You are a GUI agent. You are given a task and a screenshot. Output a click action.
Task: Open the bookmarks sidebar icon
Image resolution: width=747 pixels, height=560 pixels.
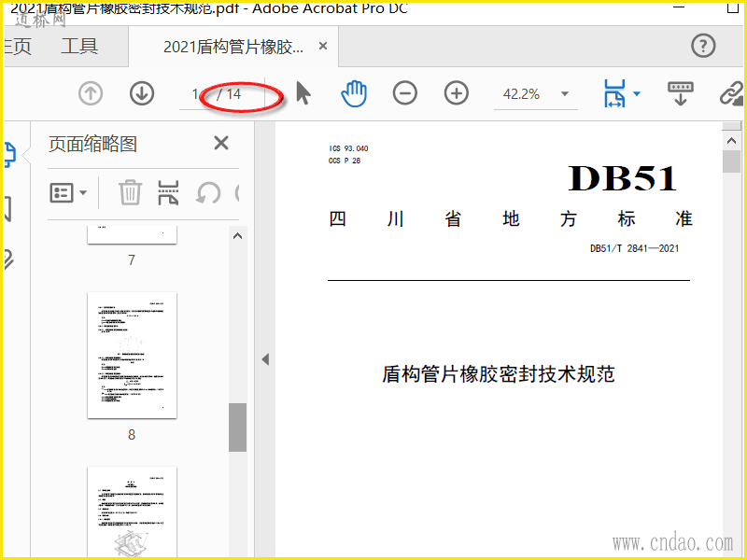click(8, 209)
